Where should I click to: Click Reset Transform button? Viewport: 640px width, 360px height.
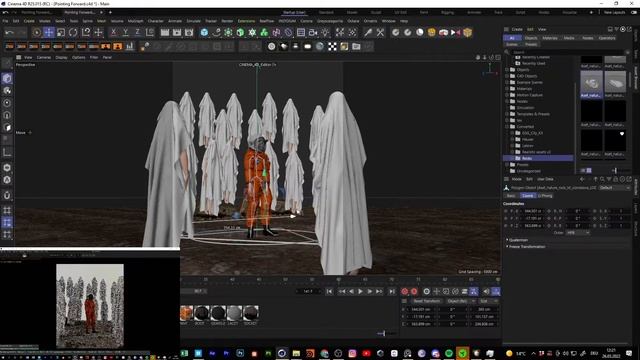[427, 301]
